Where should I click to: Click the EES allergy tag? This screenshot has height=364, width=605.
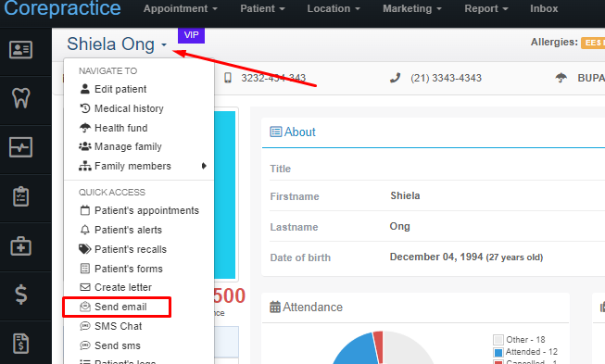pos(593,43)
